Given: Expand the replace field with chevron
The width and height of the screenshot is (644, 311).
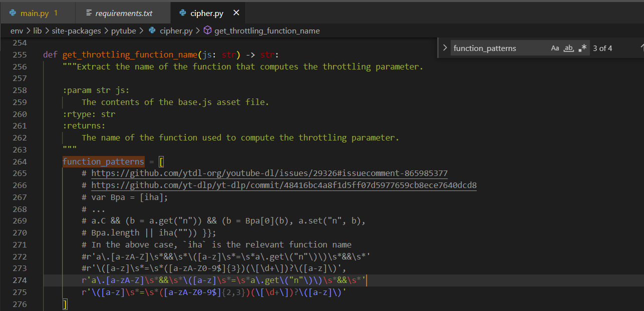Looking at the screenshot, I should pyautogui.click(x=445, y=48).
